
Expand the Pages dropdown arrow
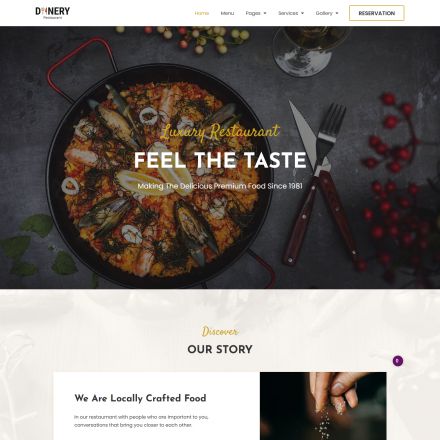tap(265, 13)
